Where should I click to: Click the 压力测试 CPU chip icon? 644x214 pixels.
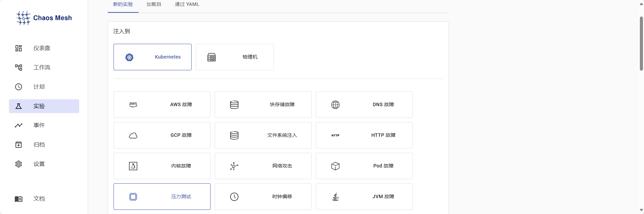click(133, 197)
